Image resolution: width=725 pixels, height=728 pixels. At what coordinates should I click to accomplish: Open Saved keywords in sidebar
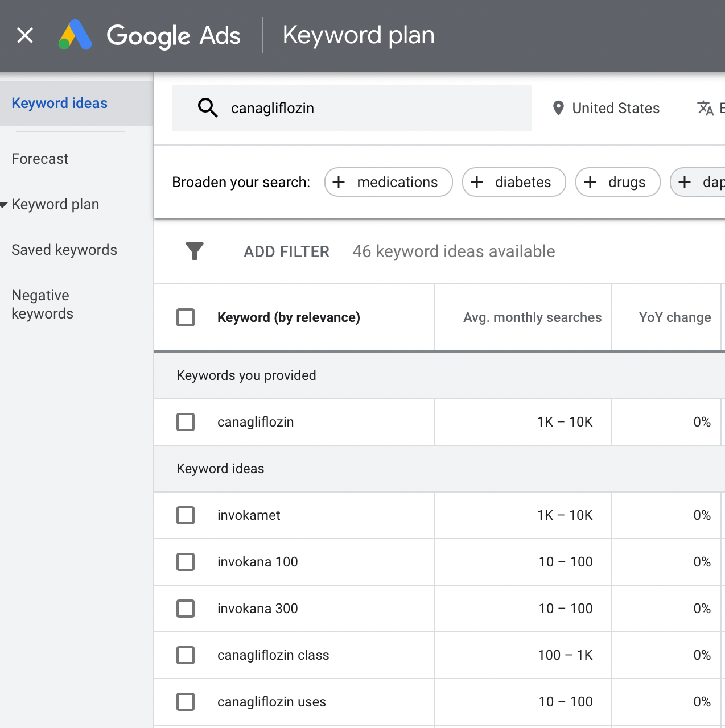pyautogui.click(x=64, y=250)
